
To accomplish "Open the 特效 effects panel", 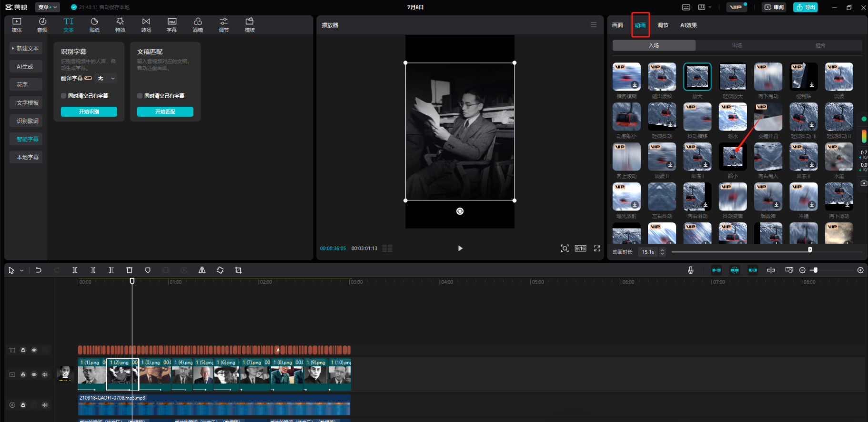I will click(x=120, y=25).
